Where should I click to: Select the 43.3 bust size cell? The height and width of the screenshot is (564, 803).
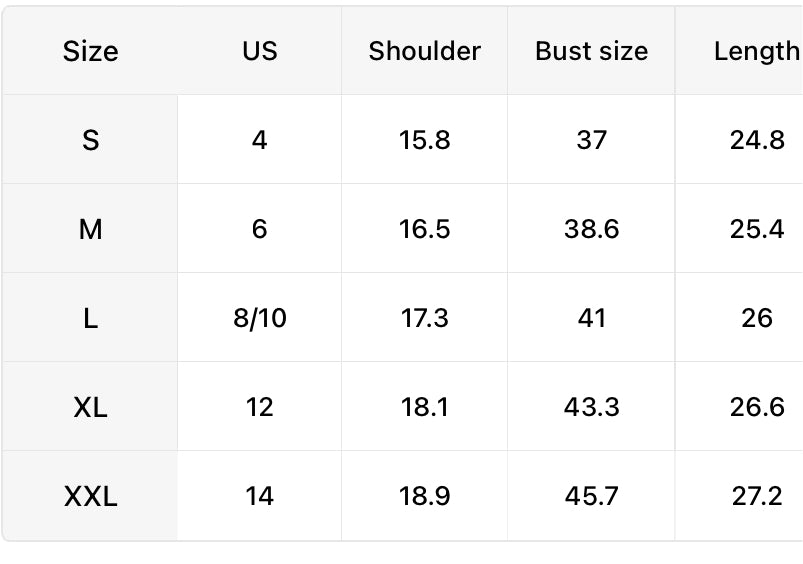pyautogui.click(x=591, y=407)
